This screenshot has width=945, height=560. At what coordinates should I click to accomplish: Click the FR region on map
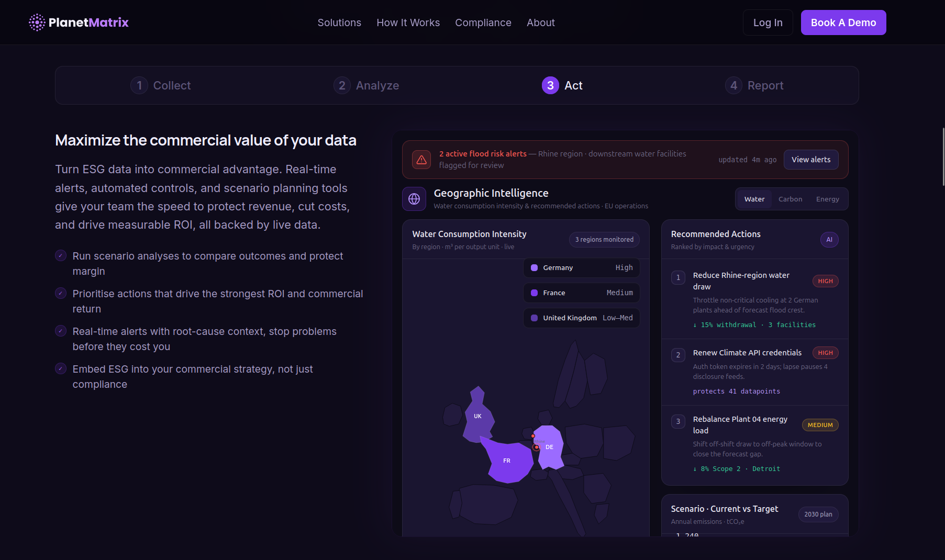(x=507, y=461)
